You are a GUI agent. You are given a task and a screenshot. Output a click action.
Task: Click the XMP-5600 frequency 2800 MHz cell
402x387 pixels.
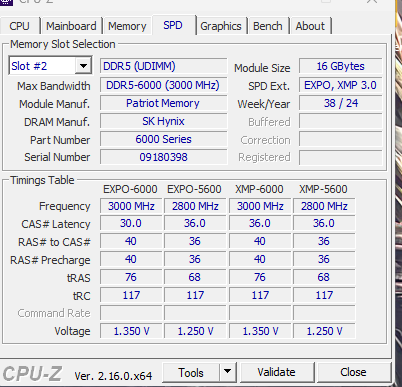pos(324,206)
